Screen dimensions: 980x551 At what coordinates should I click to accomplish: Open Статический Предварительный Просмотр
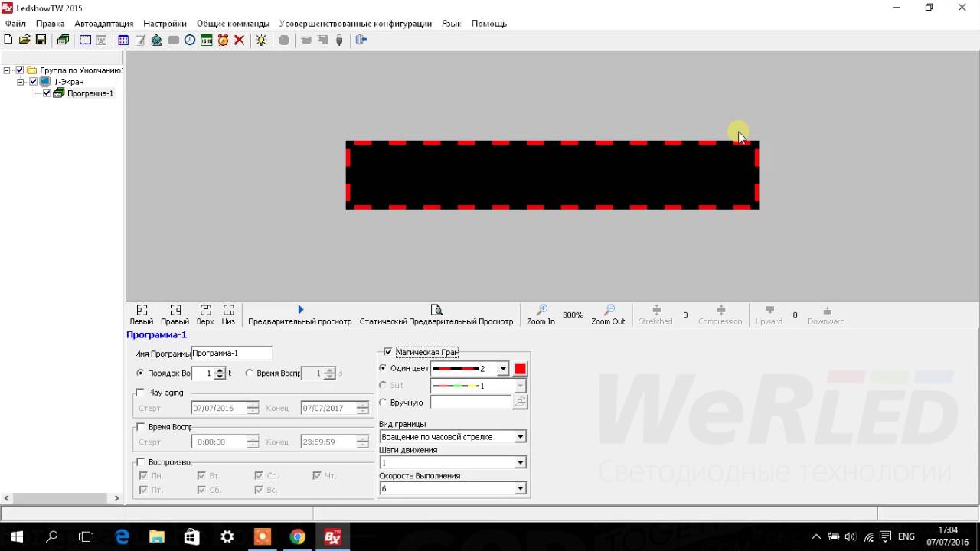pos(436,315)
